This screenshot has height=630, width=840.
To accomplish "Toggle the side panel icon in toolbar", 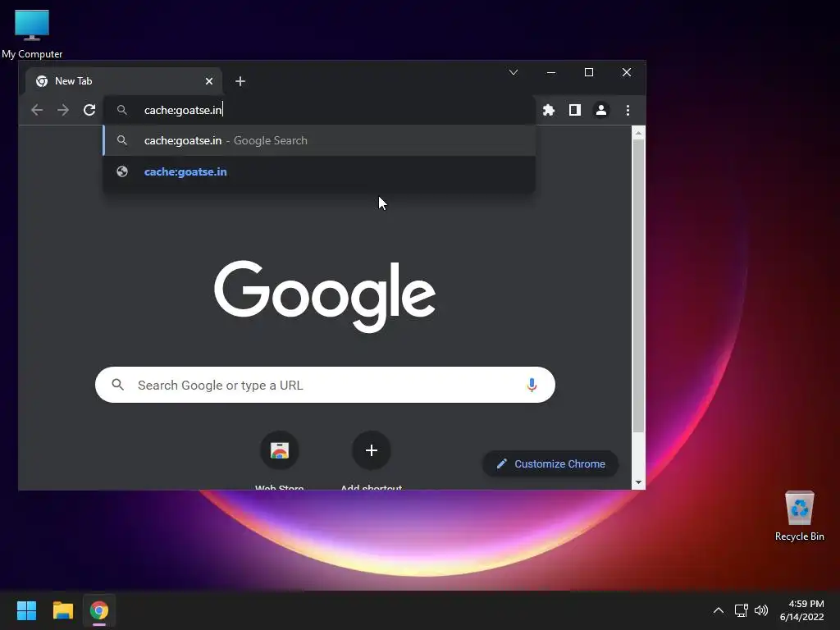I will point(575,110).
